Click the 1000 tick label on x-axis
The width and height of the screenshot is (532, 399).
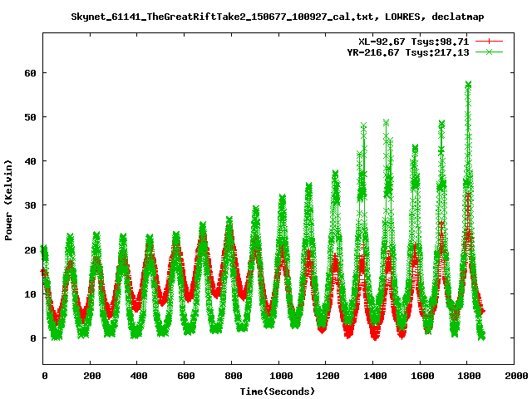click(x=279, y=376)
